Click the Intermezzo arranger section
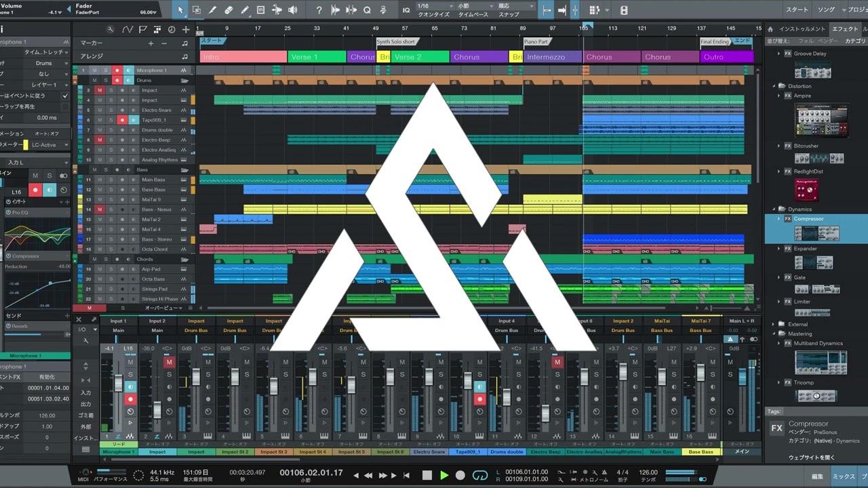This screenshot has height=488, width=868. (553, 57)
